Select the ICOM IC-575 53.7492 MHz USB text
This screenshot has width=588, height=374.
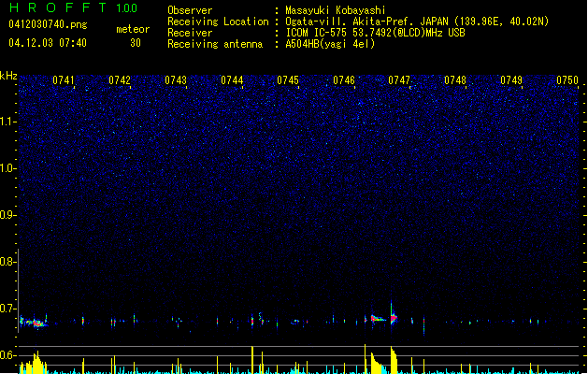pos(375,33)
